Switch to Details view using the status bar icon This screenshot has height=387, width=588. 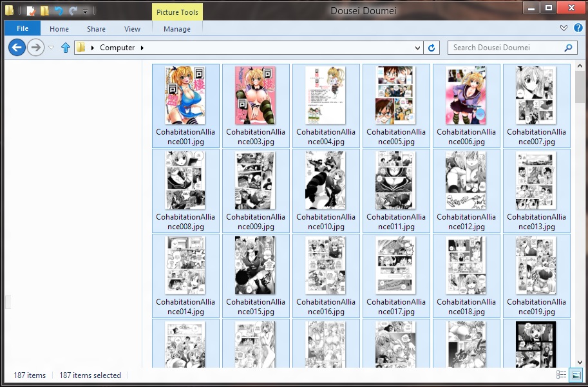coord(562,375)
